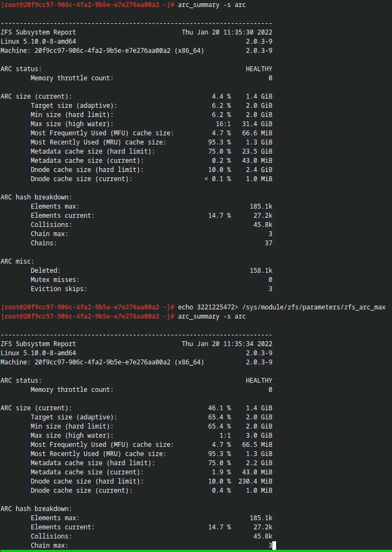Click the 16:1 max size ratio
Screen dimensions: 392x552
[x=223, y=124]
